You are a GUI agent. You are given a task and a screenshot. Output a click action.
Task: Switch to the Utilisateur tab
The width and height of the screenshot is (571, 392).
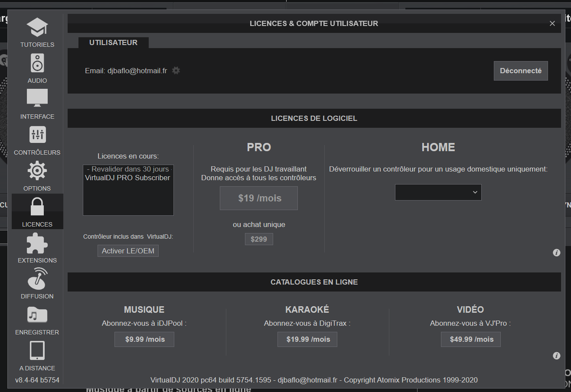[x=113, y=42]
